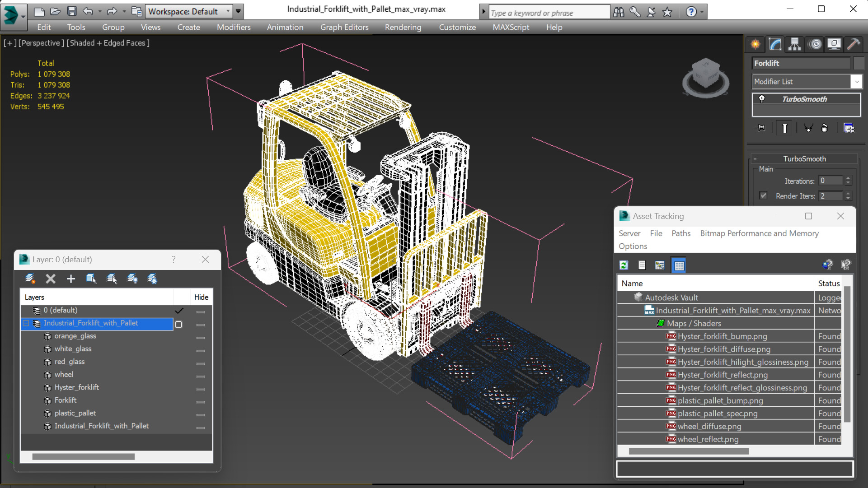Viewport: 868px width, 488px height.
Task: Open file with the folder icon
Action: [x=55, y=11]
